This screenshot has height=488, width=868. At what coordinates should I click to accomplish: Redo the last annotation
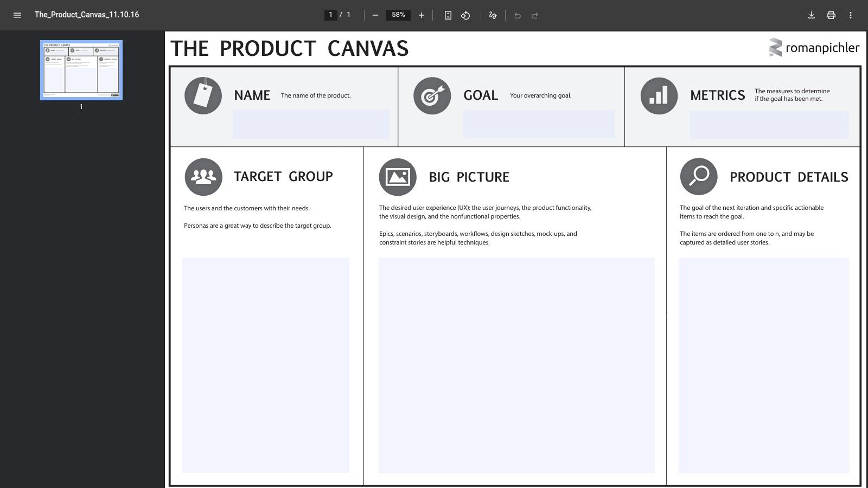pos(535,15)
